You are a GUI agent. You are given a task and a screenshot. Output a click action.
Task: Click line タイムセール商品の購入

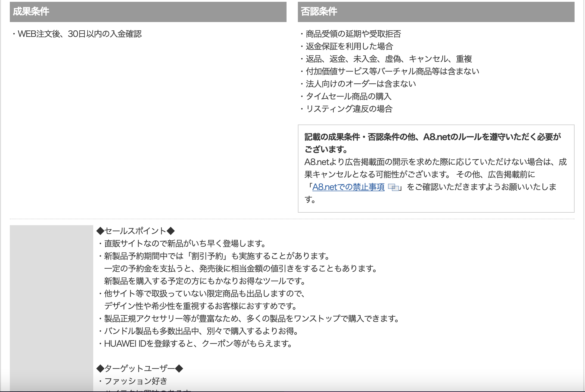click(348, 97)
